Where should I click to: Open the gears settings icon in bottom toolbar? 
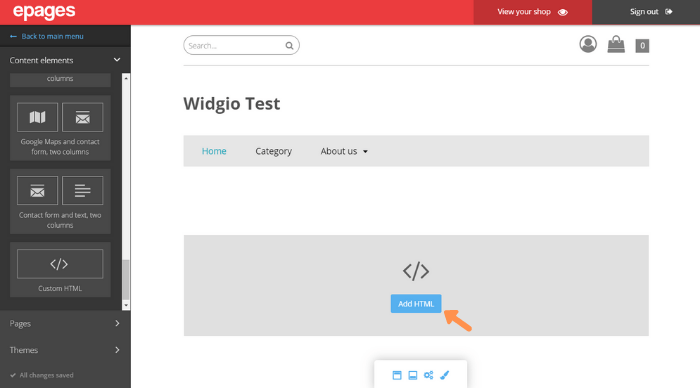(x=429, y=375)
